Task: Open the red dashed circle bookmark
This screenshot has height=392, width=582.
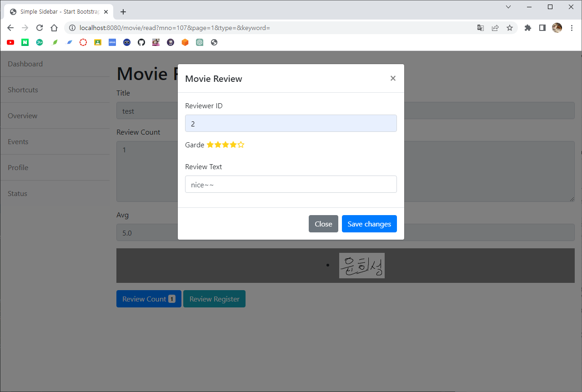Action: point(83,42)
